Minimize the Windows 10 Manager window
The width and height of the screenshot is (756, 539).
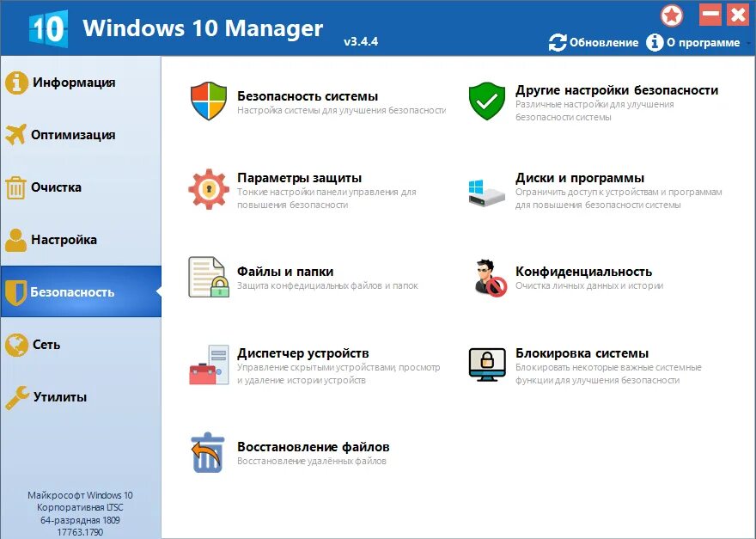click(x=710, y=15)
